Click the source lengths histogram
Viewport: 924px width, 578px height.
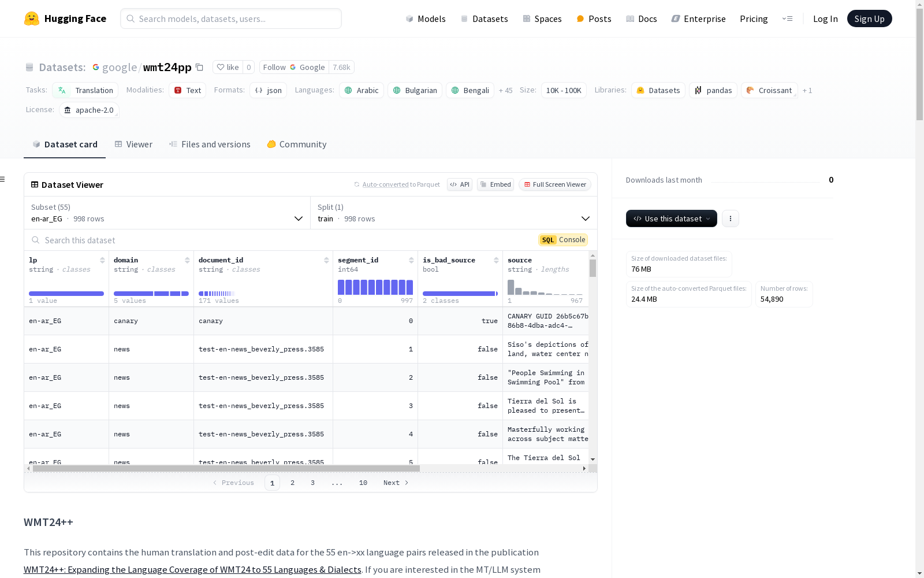tap(545, 287)
